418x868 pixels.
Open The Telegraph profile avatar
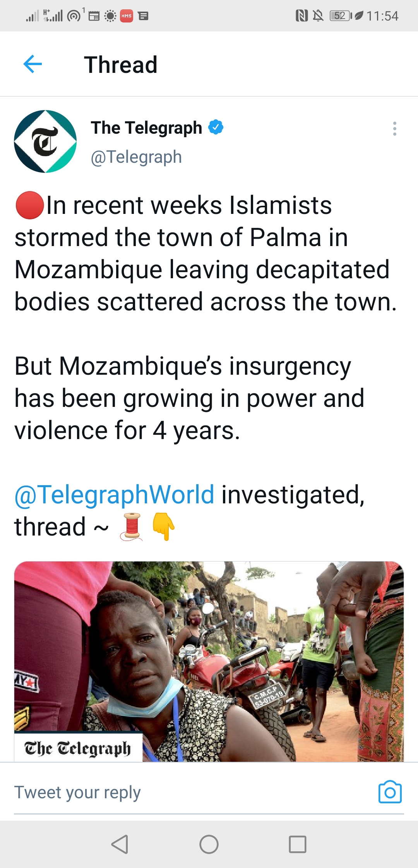coord(45,141)
